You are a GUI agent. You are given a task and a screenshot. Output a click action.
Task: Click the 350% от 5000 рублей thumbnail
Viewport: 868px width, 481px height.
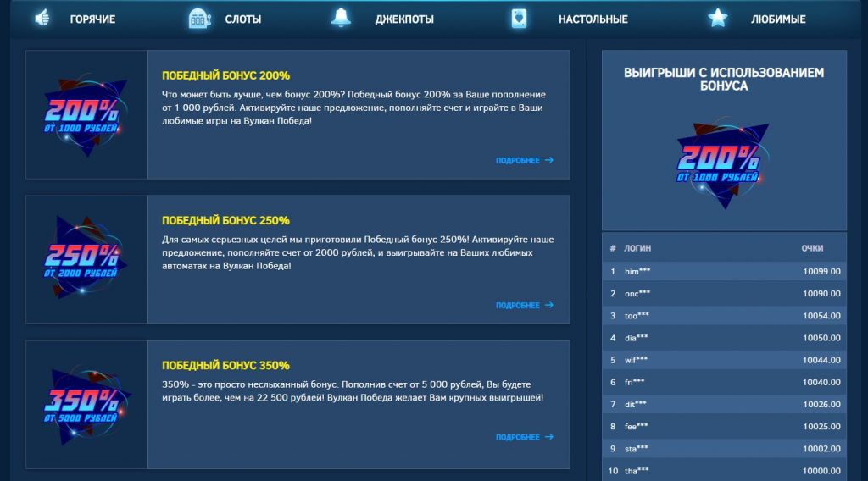[86, 405]
